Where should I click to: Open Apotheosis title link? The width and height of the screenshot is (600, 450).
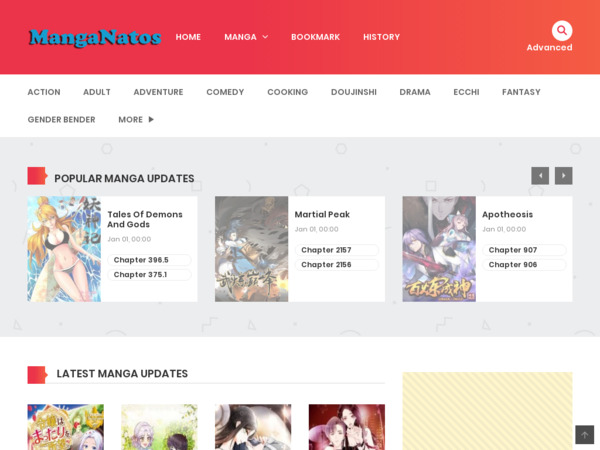point(507,214)
